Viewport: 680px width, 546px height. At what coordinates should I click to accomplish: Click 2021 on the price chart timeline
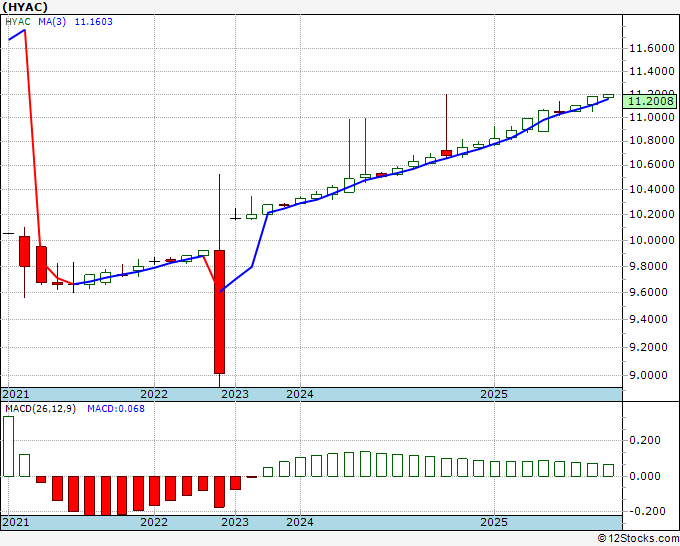point(16,394)
